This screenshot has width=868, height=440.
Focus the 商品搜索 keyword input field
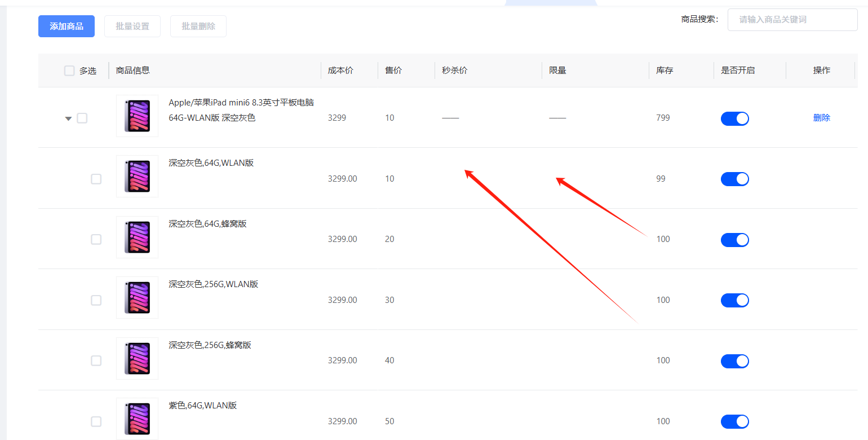(x=792, y=20)
